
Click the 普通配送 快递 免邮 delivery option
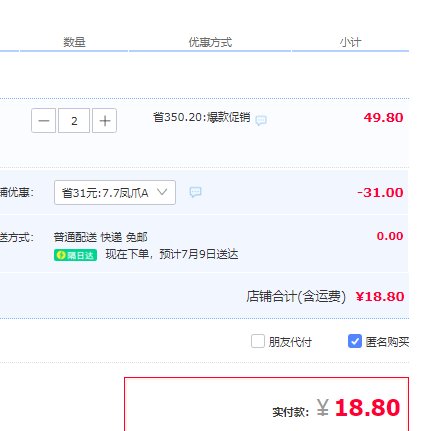[x=100, y=237]
